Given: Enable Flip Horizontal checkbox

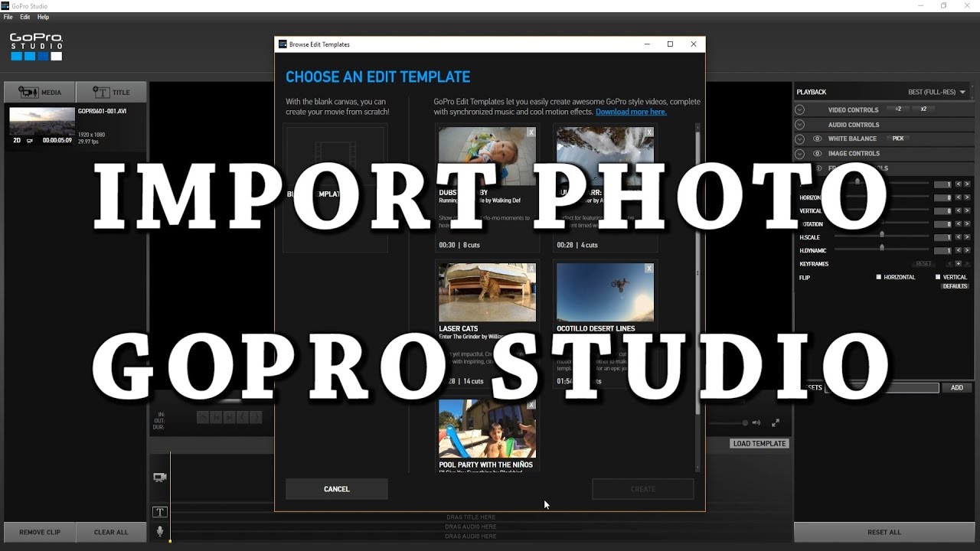Looking at the screenshot, I should tap(879, 277).
